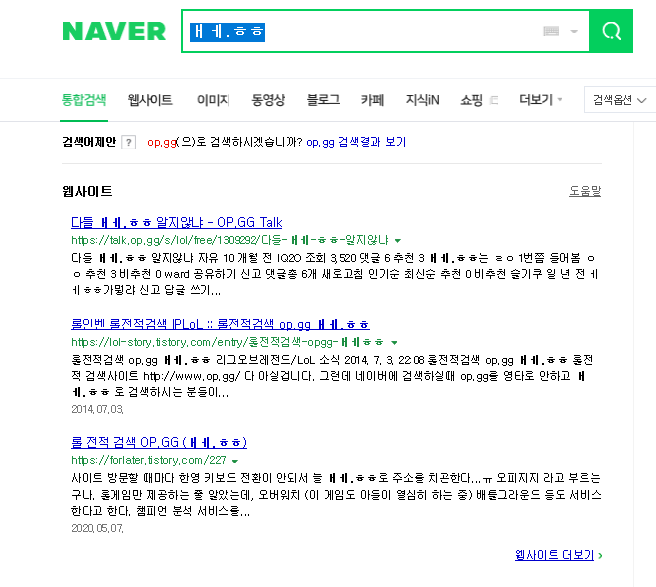The width and height of the screenshot is (656, 587).
Task: Open the '롤 전적 검색 OP.GG' result title
Action: click(x=159, y=442)
